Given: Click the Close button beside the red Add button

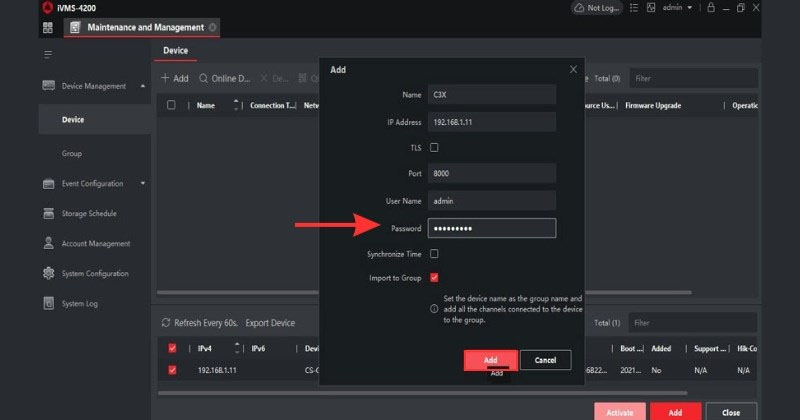Looking at the screenshot, I should [x=731, y=412].
